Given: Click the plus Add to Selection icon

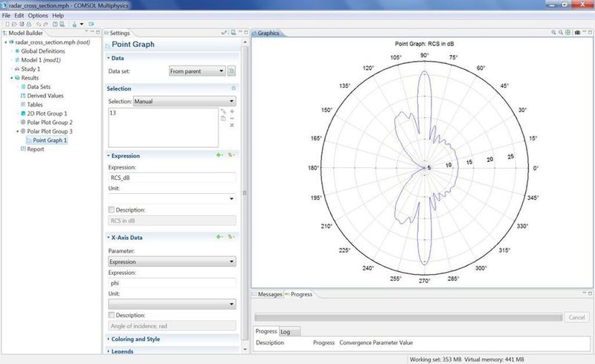Looking at the screenshot, I should (x=232, y=111).
